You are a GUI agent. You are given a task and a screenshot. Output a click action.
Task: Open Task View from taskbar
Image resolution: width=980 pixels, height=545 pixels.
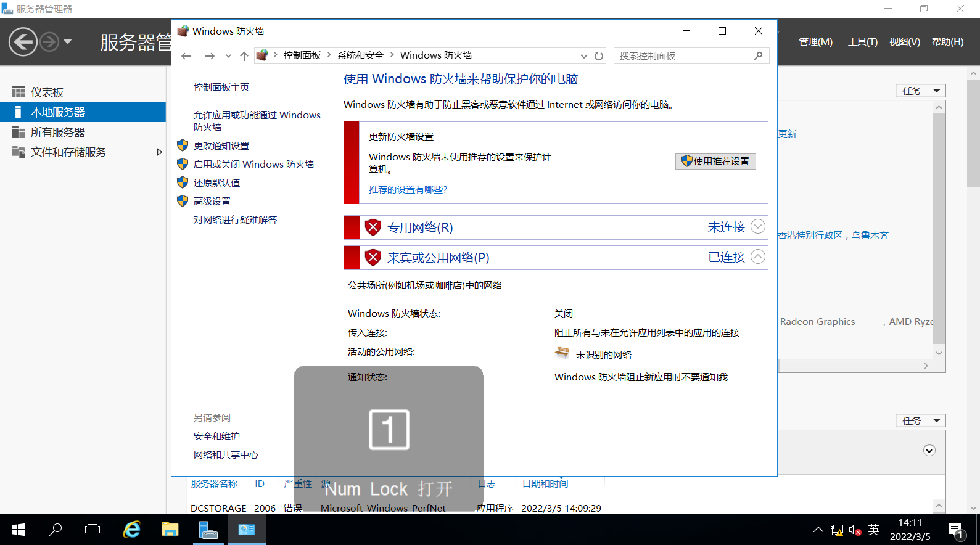tap(93, 530)
